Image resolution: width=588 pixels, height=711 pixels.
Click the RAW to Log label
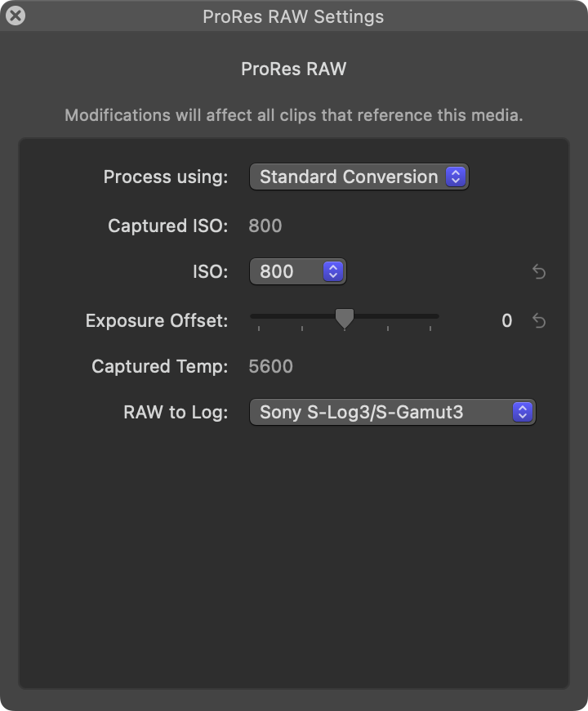176,412
